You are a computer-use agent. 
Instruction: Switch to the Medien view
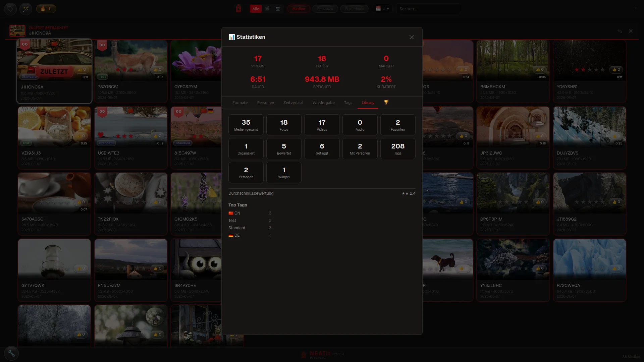[x=299, y=9]
